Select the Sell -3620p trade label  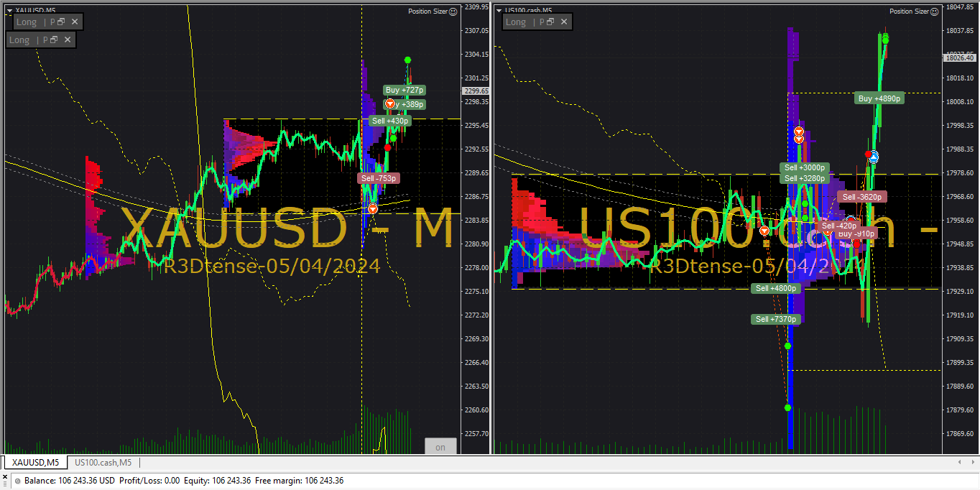pyautogui.click(x=862, y=196)
